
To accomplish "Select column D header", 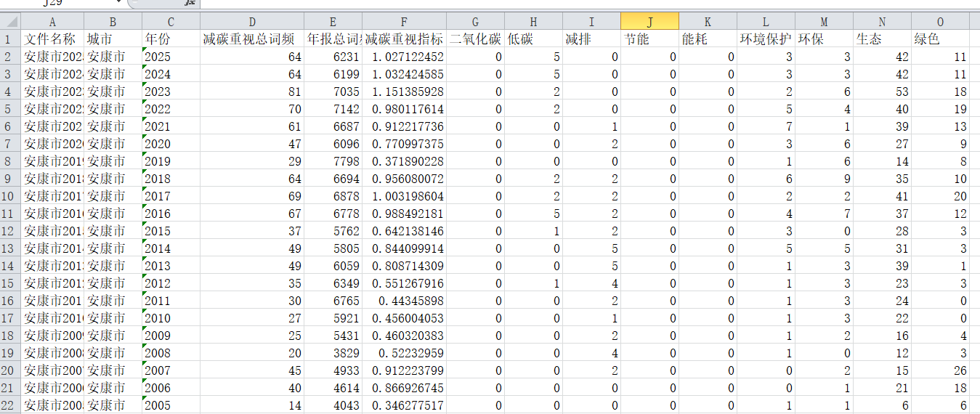I will click(x=251, y=22).
